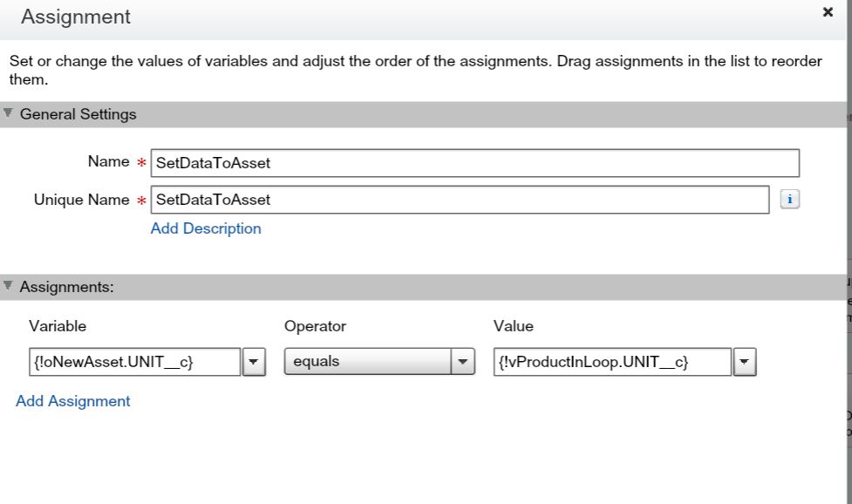Click the Name input field
This screenshot has width=852, height=504.
pyautogui.click(x=474, y=163)
